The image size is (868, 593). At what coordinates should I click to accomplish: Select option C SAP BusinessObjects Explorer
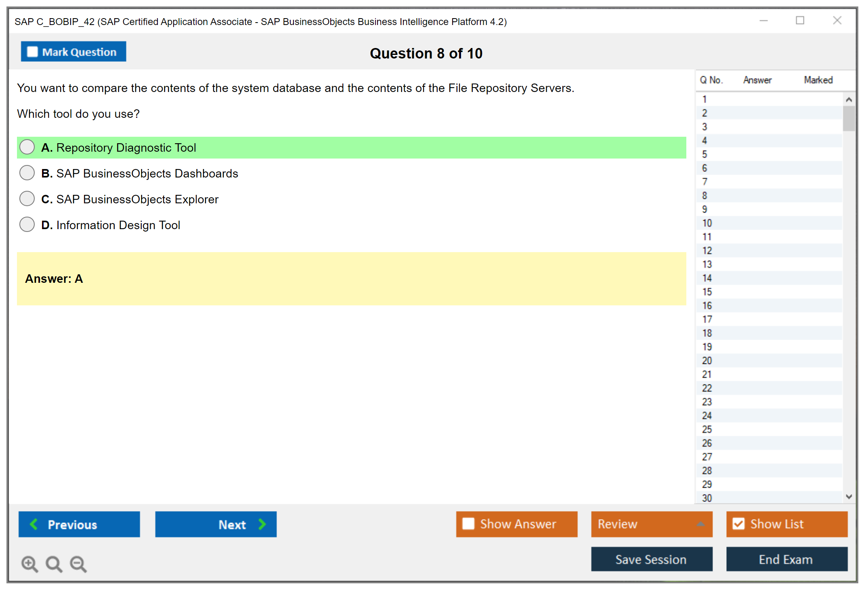click(x=27, y=199)
